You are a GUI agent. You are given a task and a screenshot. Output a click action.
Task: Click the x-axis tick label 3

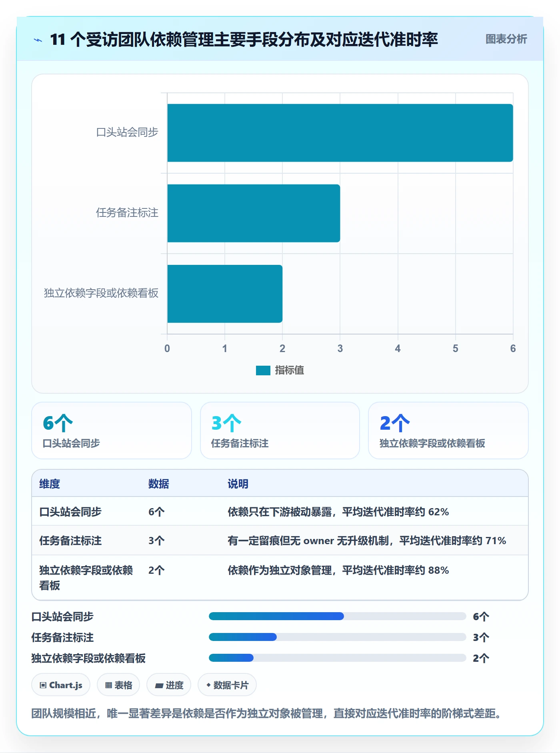pos(340,348)
